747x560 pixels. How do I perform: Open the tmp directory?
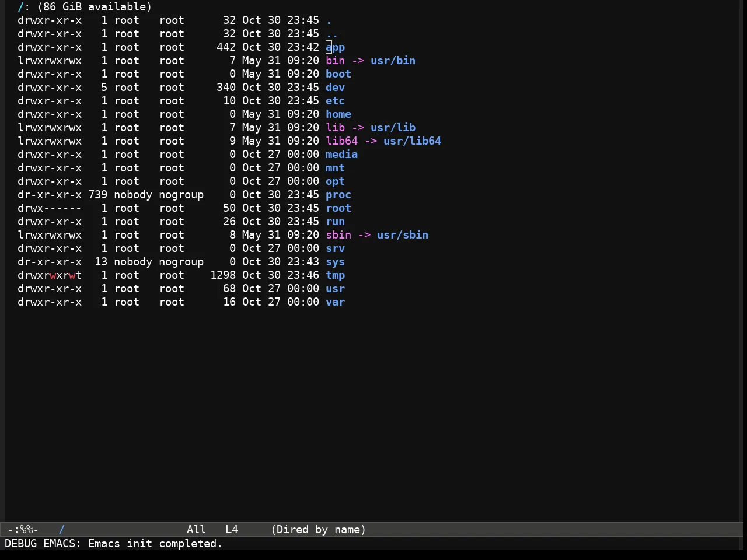(336, 275)
